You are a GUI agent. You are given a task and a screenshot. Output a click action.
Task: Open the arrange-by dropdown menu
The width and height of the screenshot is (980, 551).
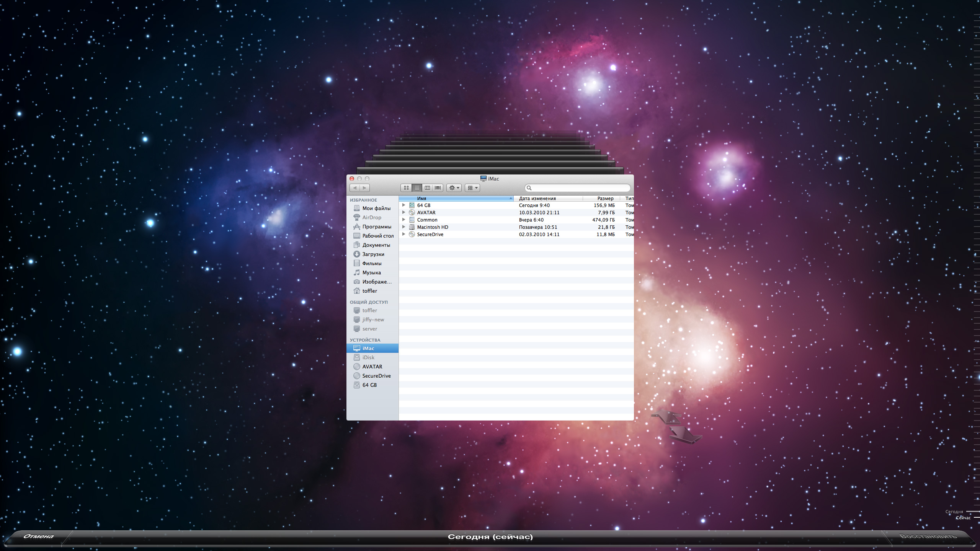(472, 188)
